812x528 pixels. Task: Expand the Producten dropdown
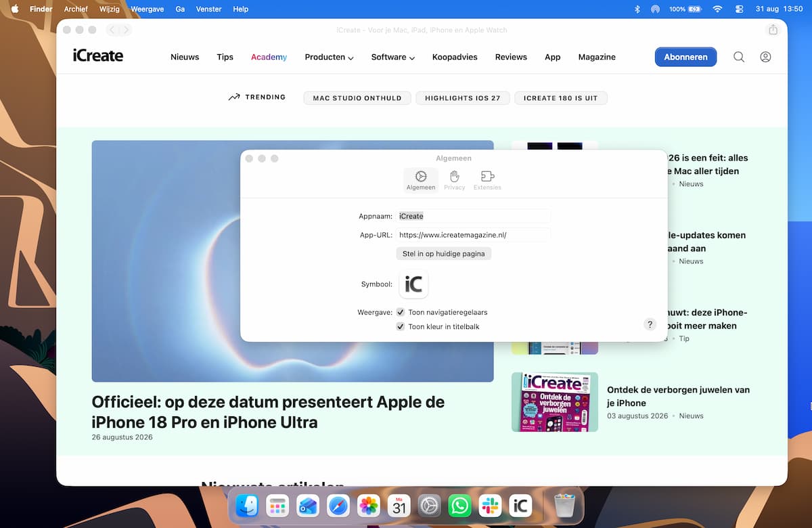click(x=329, y=57)
